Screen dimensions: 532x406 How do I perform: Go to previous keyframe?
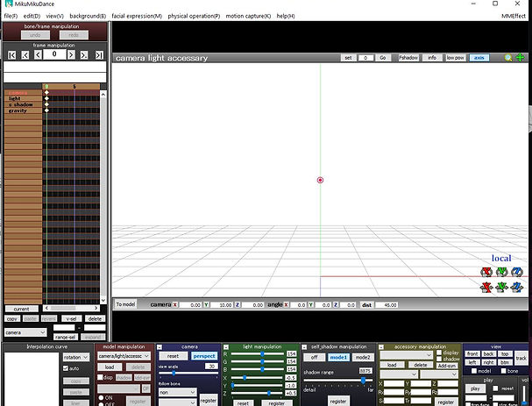pos(25,55)
